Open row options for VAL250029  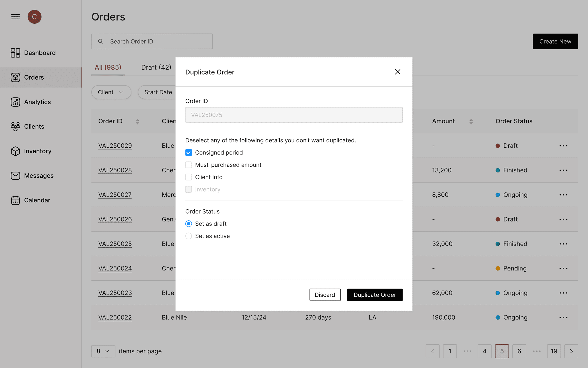tap(563, 146)
